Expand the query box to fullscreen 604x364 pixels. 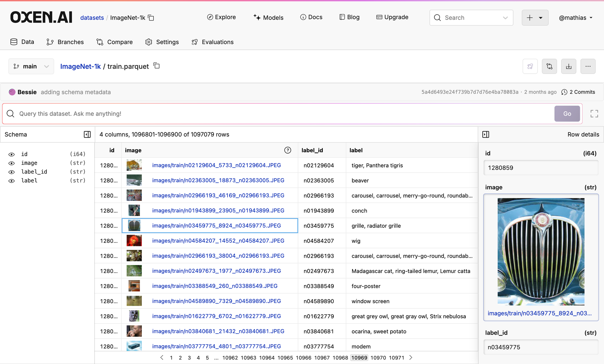594,114
